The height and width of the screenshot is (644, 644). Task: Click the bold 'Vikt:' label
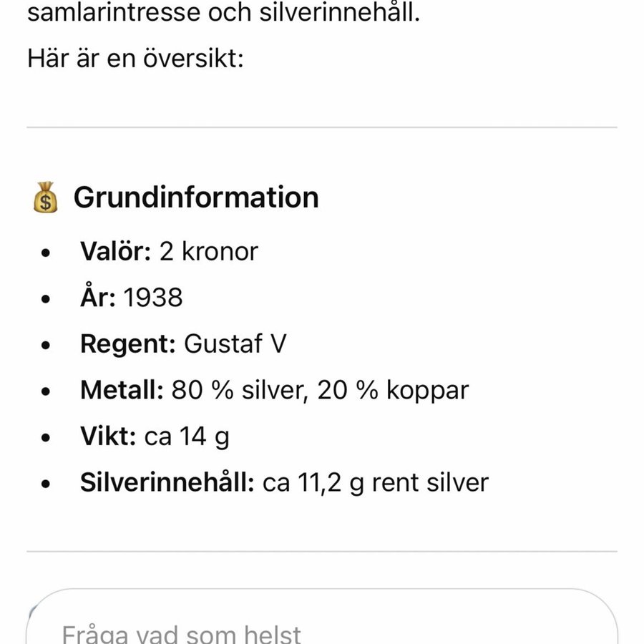(x=108, y=436)
